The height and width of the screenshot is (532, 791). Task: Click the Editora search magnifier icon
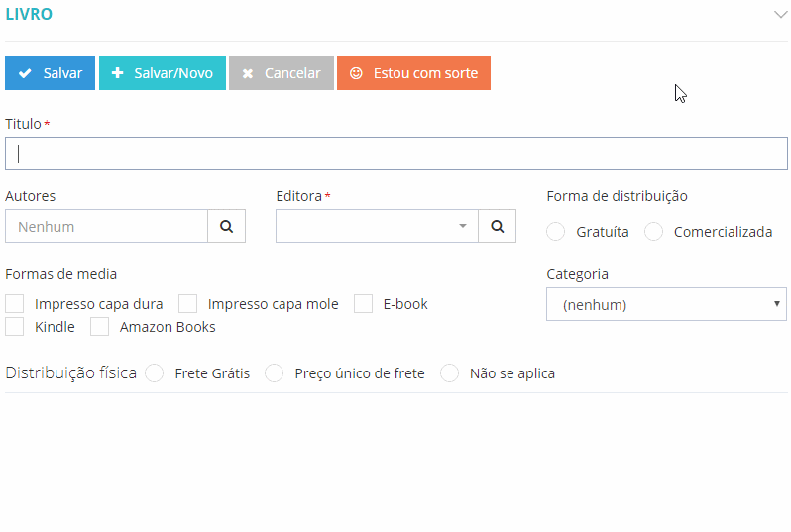[497, 226]
